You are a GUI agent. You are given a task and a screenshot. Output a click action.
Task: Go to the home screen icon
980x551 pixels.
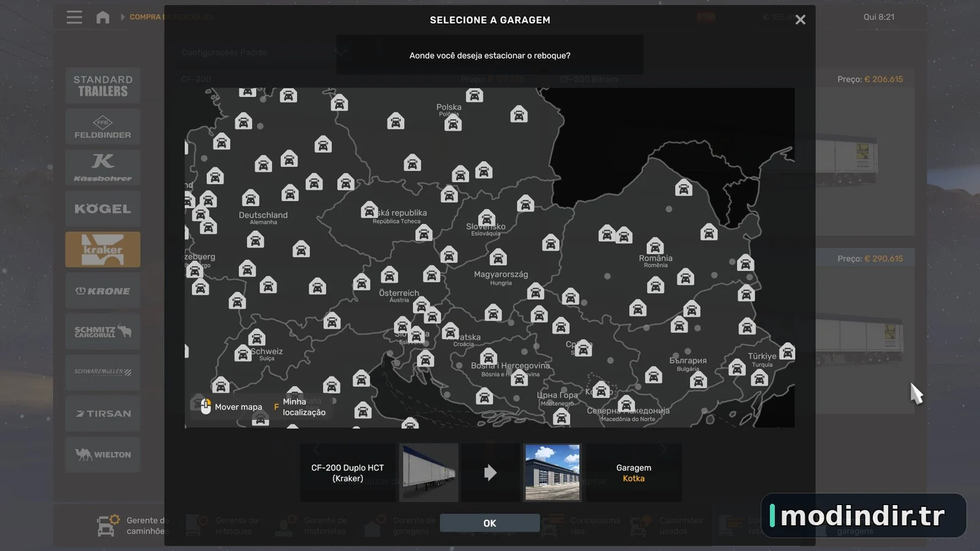pos(103,17)
